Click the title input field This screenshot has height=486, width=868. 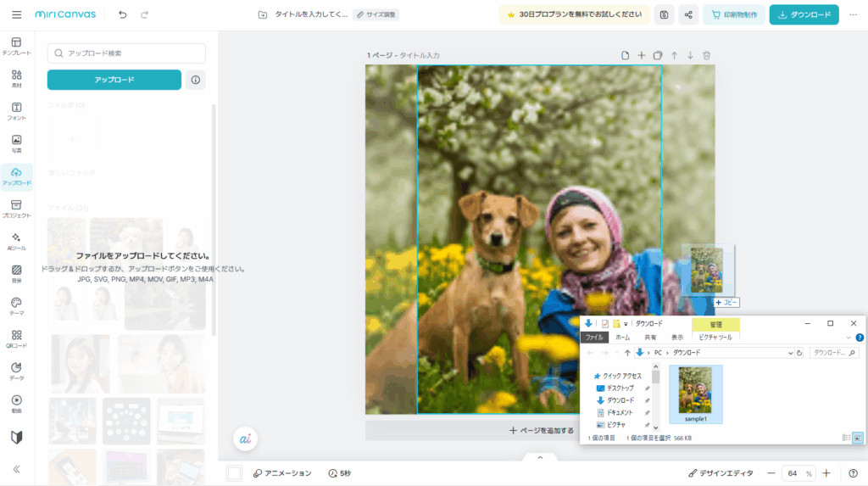pyautogui.click(x=311, y=15)
